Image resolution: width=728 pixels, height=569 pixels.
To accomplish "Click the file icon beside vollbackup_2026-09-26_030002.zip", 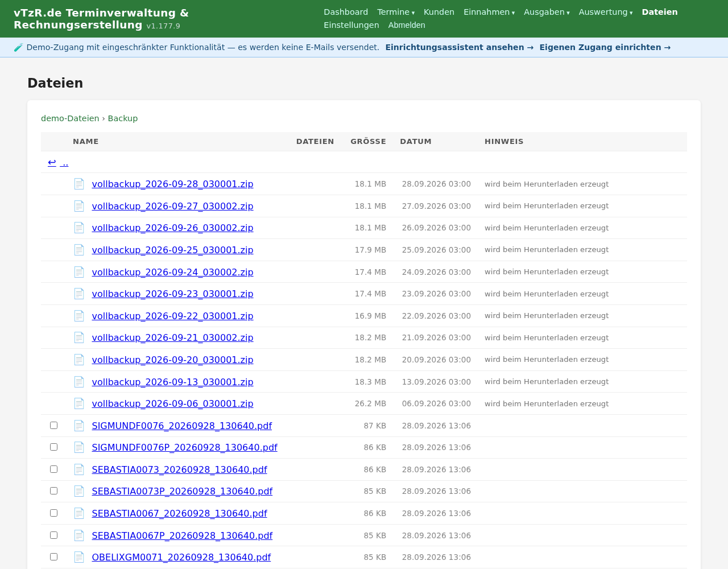I will point(79,228).
